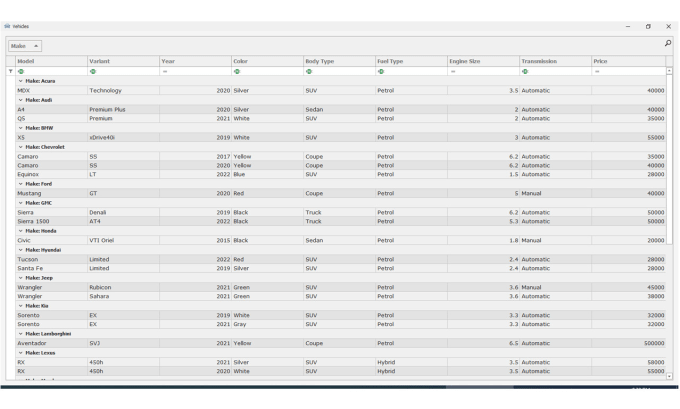Collapse the Make: Ford group
680x409 pixels.
click(x=20, y=184)
